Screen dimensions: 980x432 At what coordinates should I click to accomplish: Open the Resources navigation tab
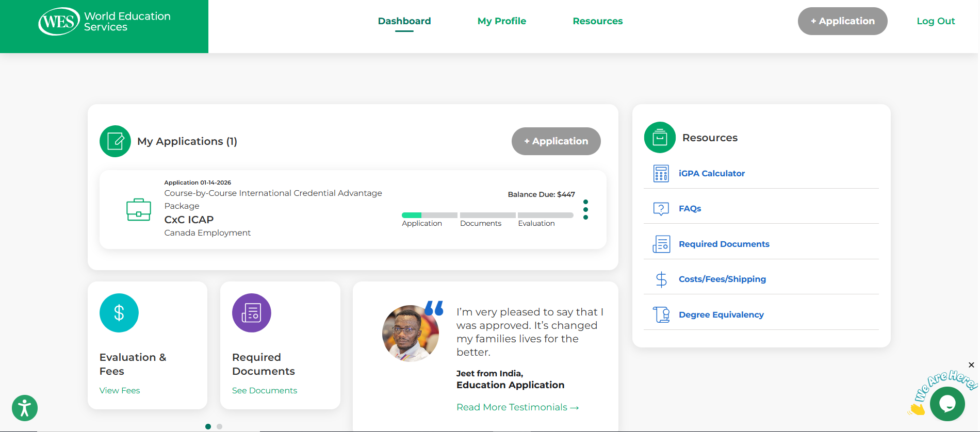pyautogui.click(x=597, y=21)
